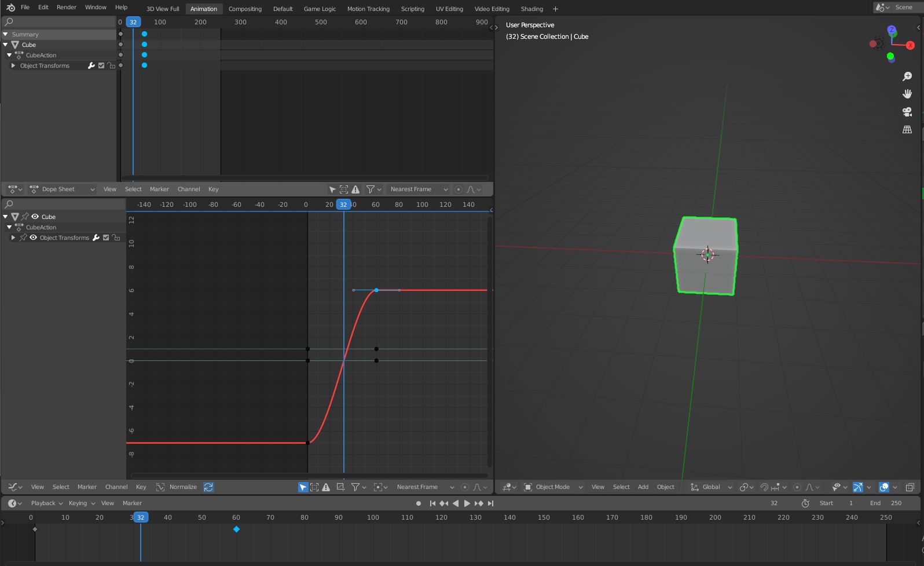
Task: Hide Cube channel using eye icon
Action: click(x=35, y=217)
